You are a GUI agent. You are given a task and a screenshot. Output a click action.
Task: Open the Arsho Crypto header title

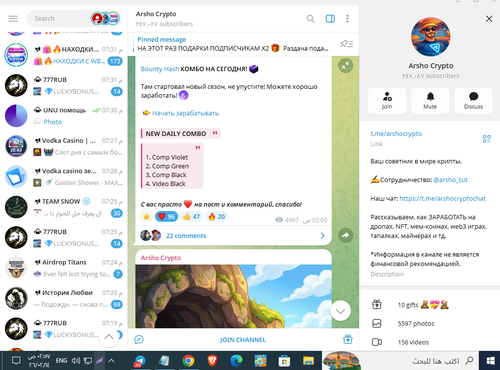(156, 14)
